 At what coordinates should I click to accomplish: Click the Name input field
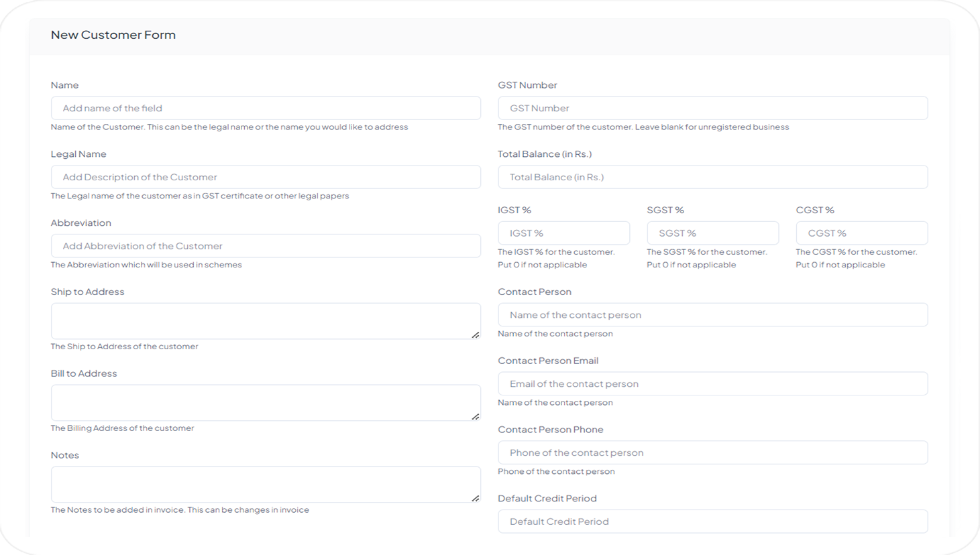coord(266,108)
